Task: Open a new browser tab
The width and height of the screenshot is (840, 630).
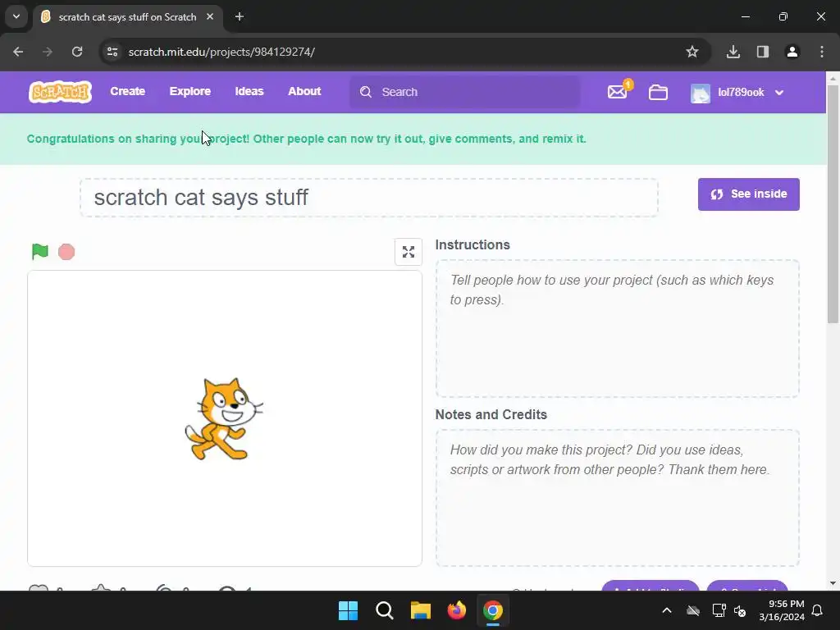Action: point(240,16)
